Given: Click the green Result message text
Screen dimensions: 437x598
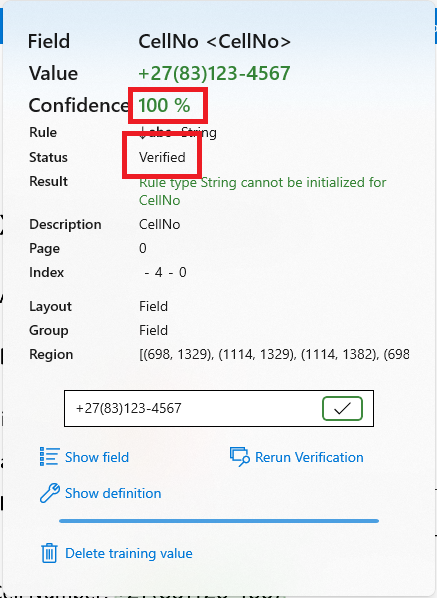Looking at the screenshot, I should 262,191.
